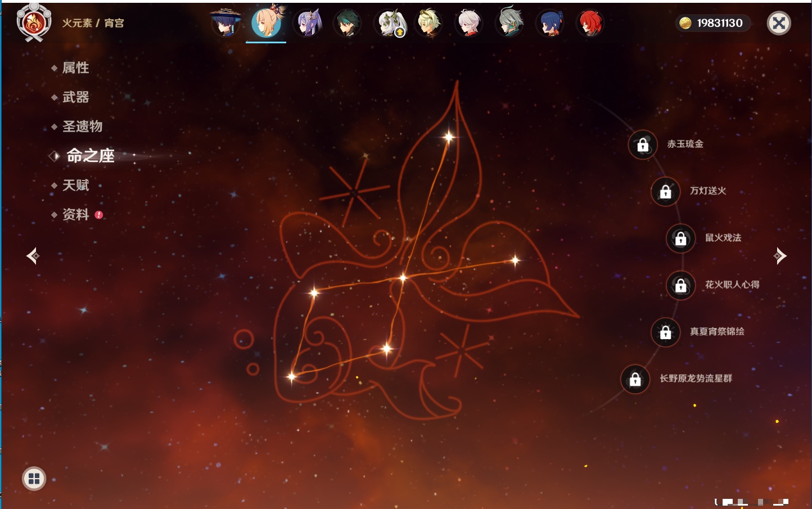Screen dimensions: 812x509
Task: Open the locked constellation icon for 长野原龙势流星群
Action: [635, 379]
